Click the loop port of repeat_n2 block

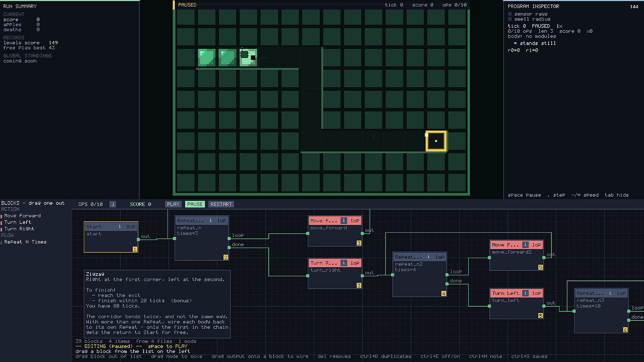pos(447,275)
